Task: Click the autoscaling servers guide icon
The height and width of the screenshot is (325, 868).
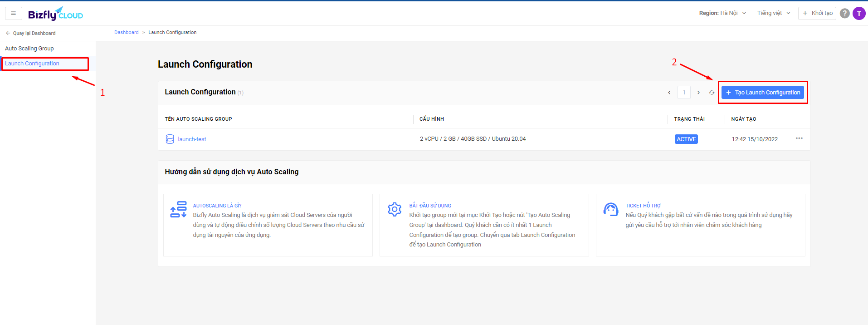Action: 178,209
